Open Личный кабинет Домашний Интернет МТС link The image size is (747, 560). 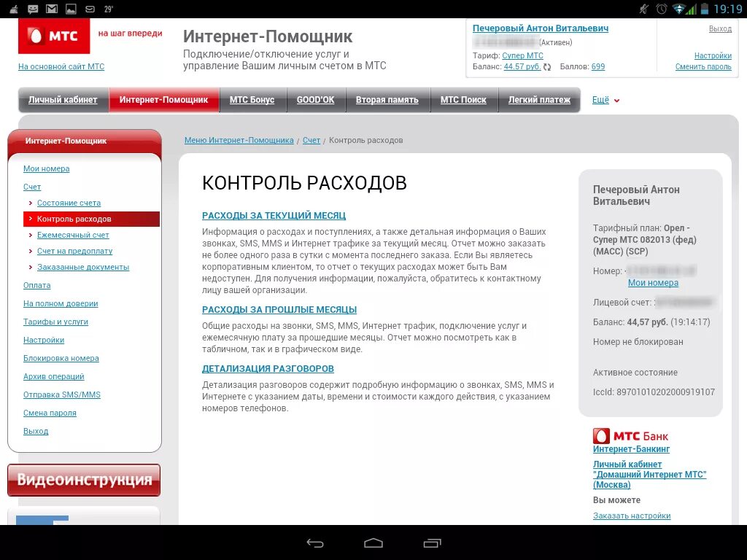(649, 474)
